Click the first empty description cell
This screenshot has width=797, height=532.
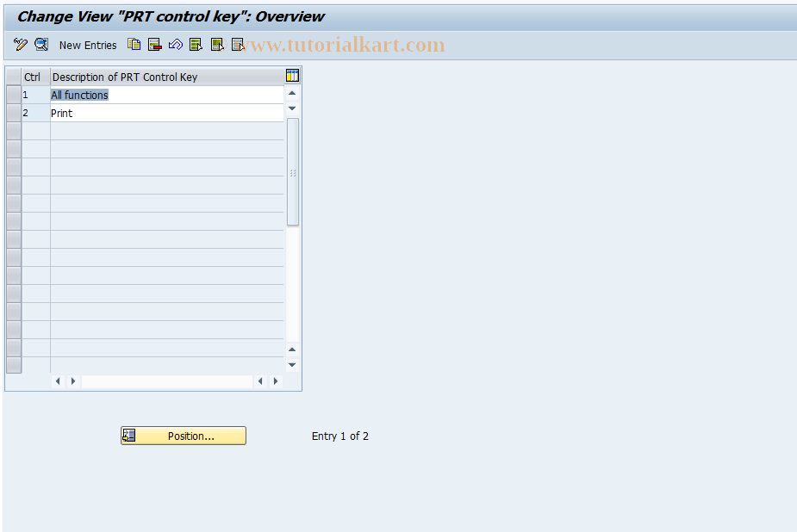(x=166, y=131)
